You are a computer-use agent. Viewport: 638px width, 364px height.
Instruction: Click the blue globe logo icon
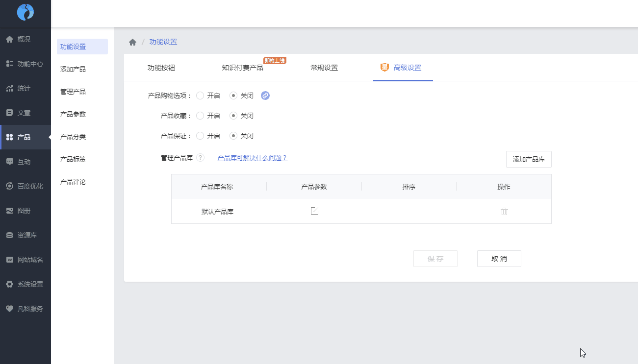tap(26, 12)
